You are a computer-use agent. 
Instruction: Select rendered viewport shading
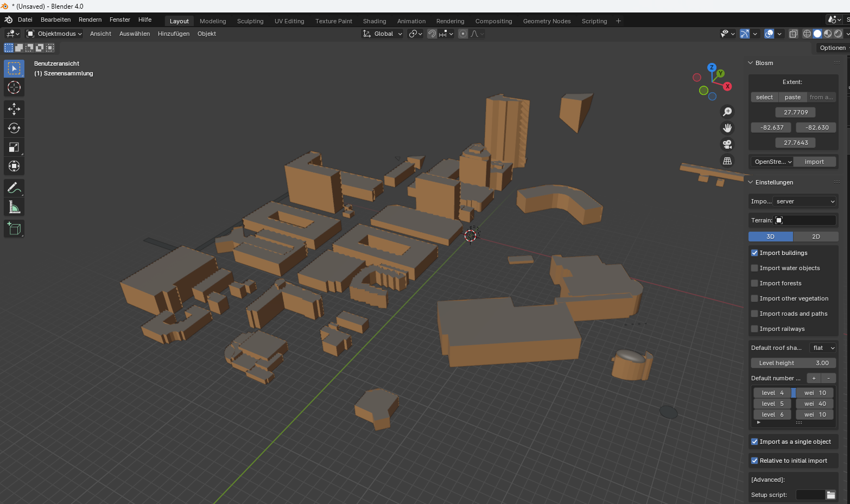coord(838,34)
